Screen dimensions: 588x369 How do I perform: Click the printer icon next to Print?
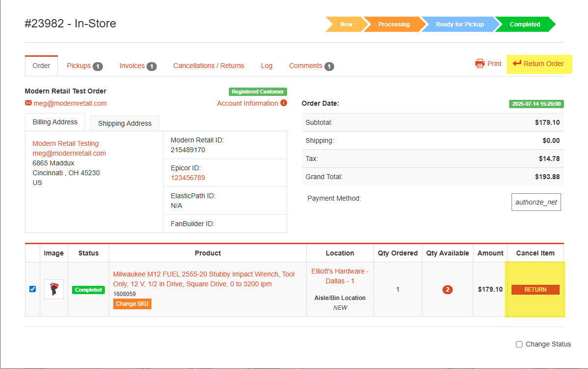pos(480,64)
